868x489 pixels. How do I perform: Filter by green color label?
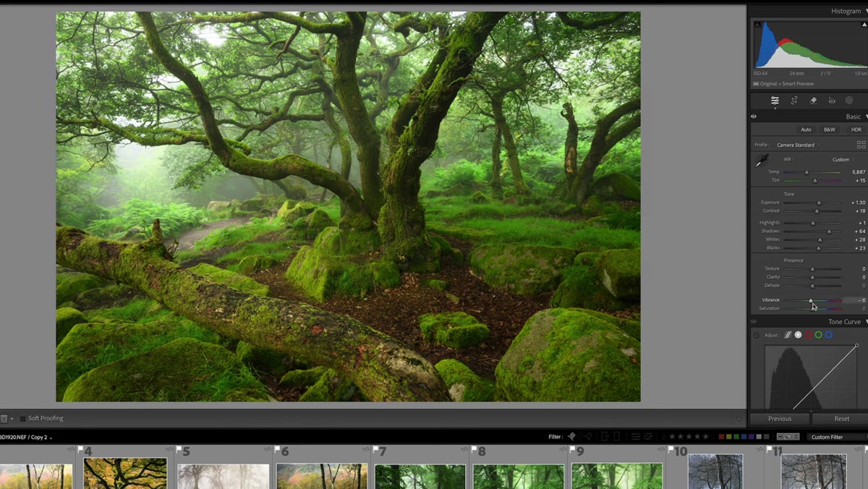[736, 437]
